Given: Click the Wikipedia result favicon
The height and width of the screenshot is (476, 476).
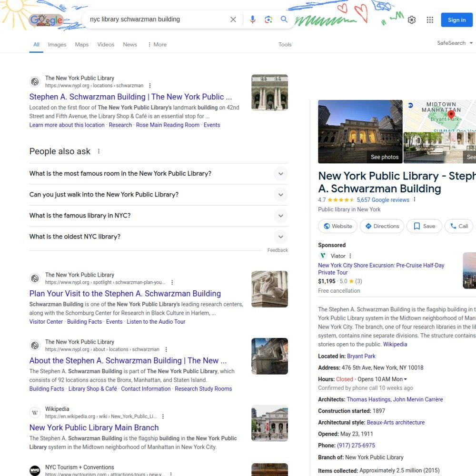Looking at the screenshot, I should pos(35,413).
